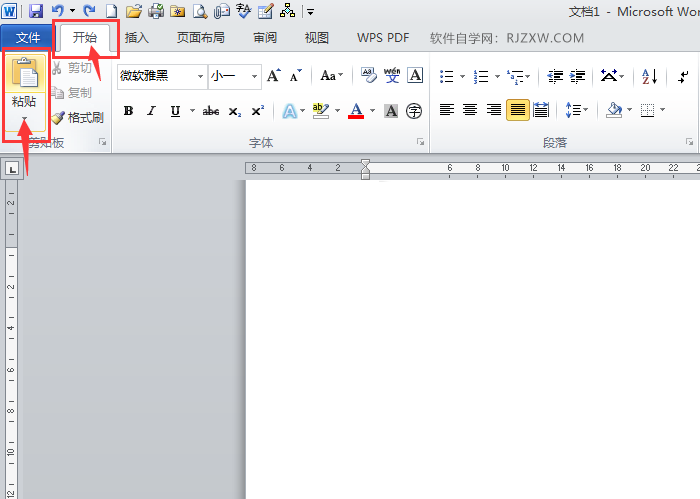Center align text
The width and height of the screenshot is (700, 499).
[470, 110]
